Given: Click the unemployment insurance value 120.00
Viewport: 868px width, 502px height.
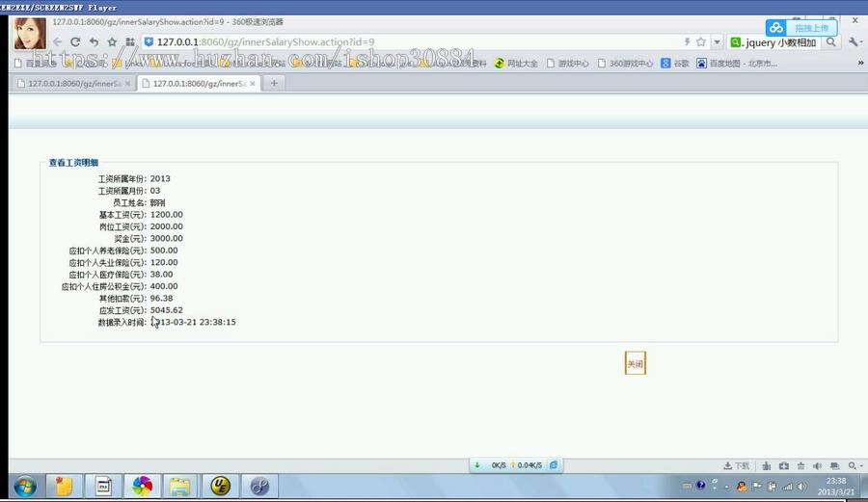Looking at the screenshot, I should (164, 263).
